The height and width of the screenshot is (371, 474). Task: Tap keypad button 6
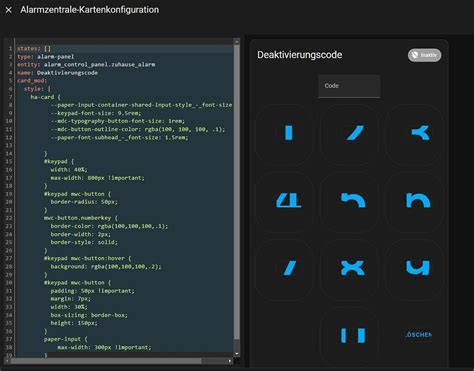[414, 201]
